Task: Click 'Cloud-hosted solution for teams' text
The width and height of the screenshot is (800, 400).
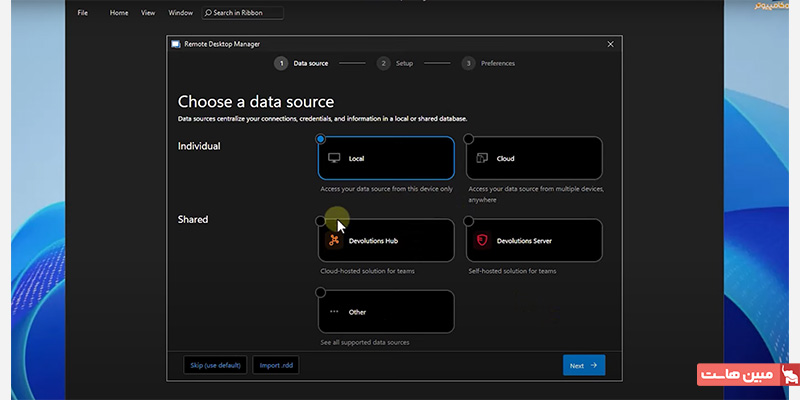Action: point(367,271)
